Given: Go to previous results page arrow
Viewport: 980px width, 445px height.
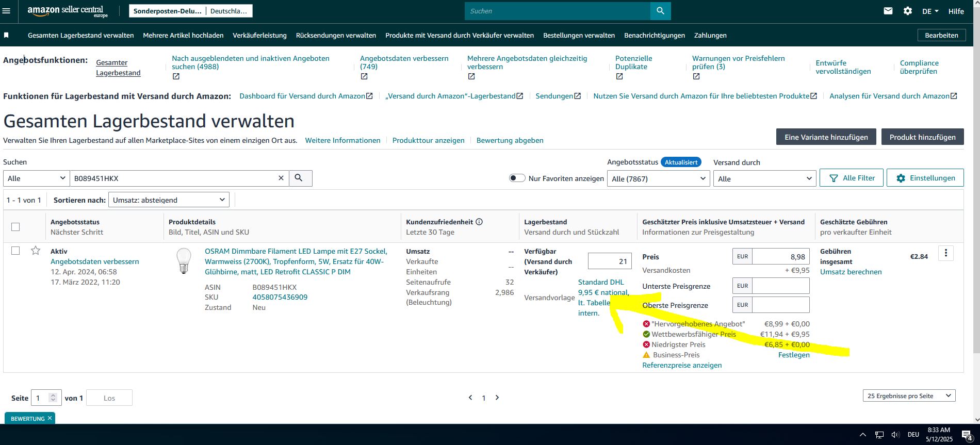Looking at the screenshot, I should 470,398.
